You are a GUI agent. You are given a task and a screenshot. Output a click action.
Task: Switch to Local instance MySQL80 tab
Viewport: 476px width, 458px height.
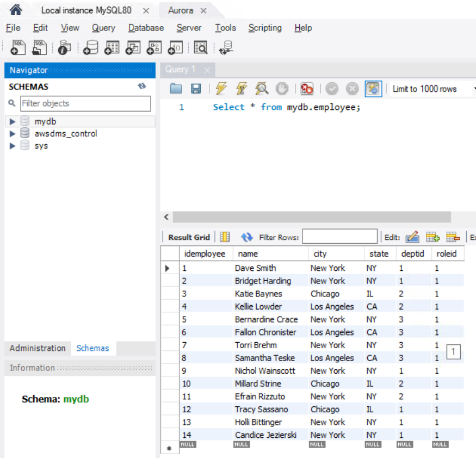point(86,11)
